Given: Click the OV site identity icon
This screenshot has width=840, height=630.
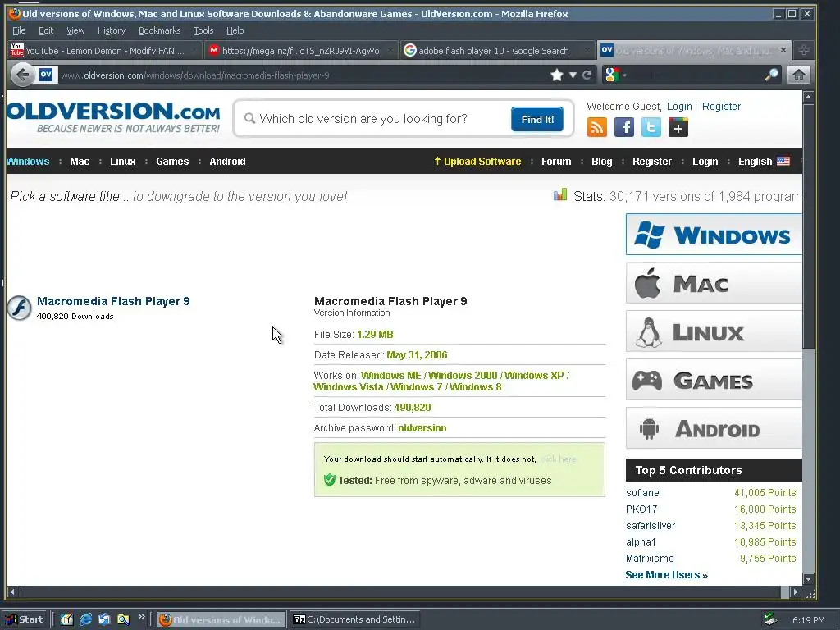Looking at the screenshot, I should pos(46,75).
